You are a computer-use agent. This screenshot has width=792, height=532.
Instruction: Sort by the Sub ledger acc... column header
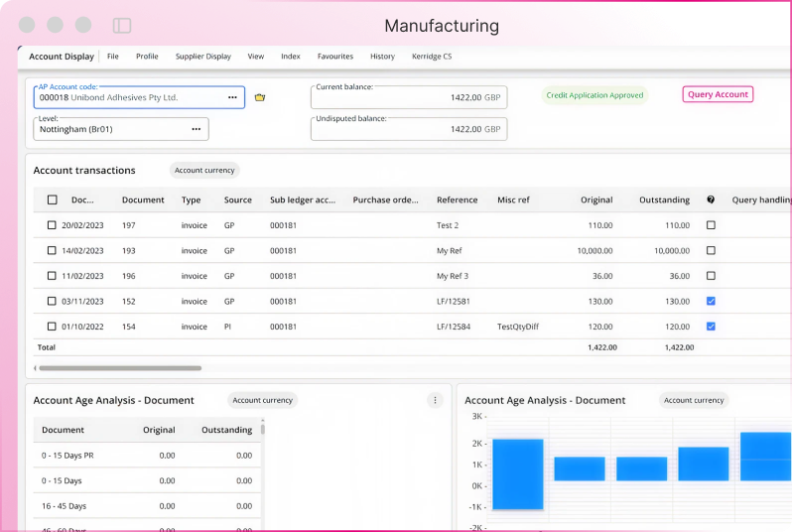303,200
